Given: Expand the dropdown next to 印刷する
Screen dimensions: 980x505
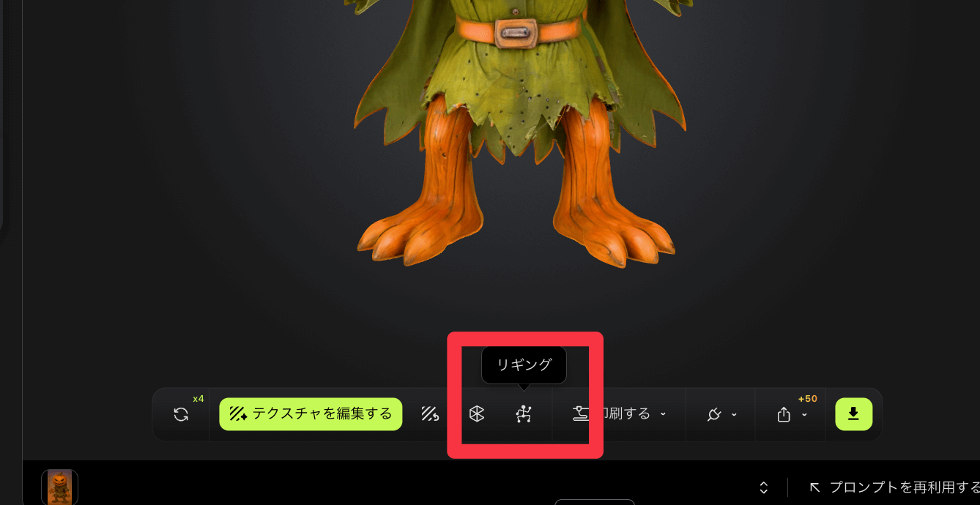Looking at the screenshot, I should tap(664, 414).
